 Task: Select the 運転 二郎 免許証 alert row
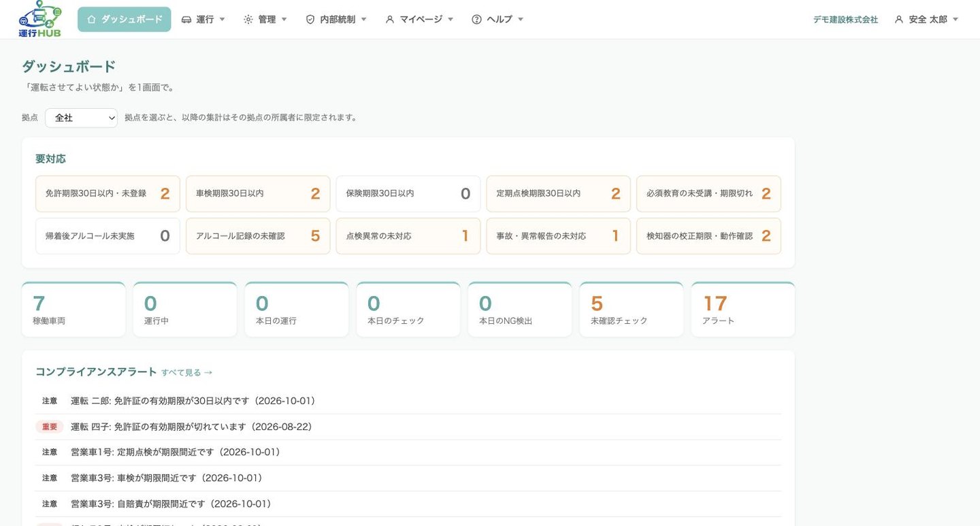(x=408, y=401)
